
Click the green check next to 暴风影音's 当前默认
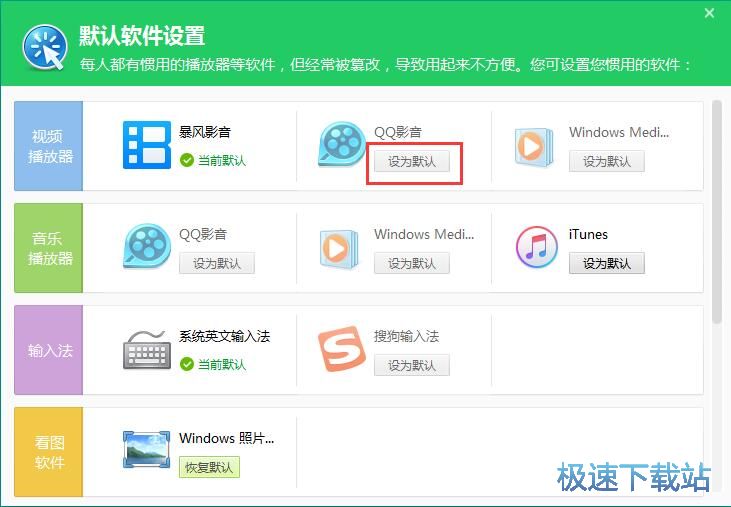(x=186, y=160)
